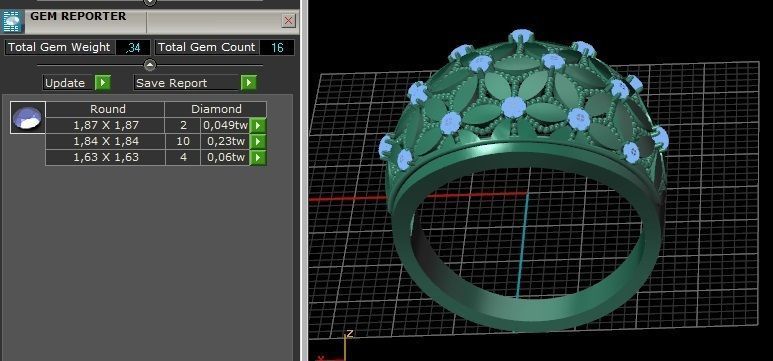Collapse panel with the round arrow handle below totals

click(150, 65)
